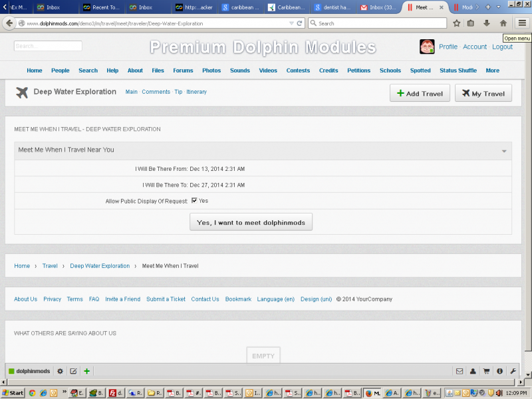This screenshot has height=399, width=532.
Task: Open the shopping cart icon
Action: click(x=486, y=371)
